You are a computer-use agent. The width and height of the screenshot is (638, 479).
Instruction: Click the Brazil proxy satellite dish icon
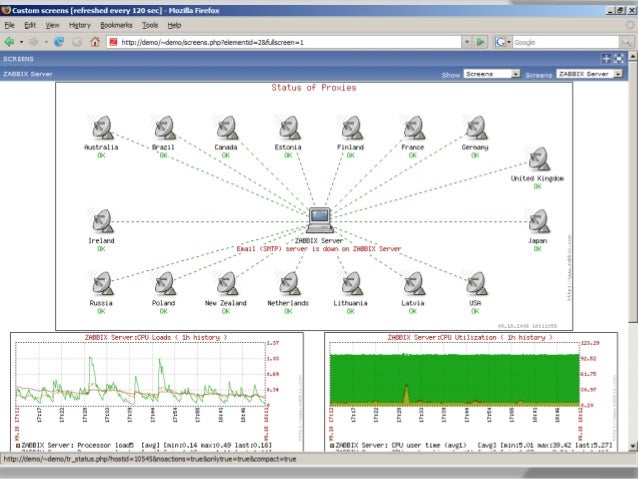(164, 128)
